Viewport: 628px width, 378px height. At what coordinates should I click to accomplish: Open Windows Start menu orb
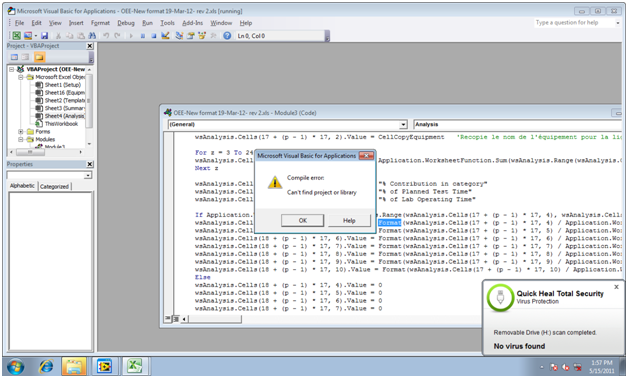tap(15, 366)
